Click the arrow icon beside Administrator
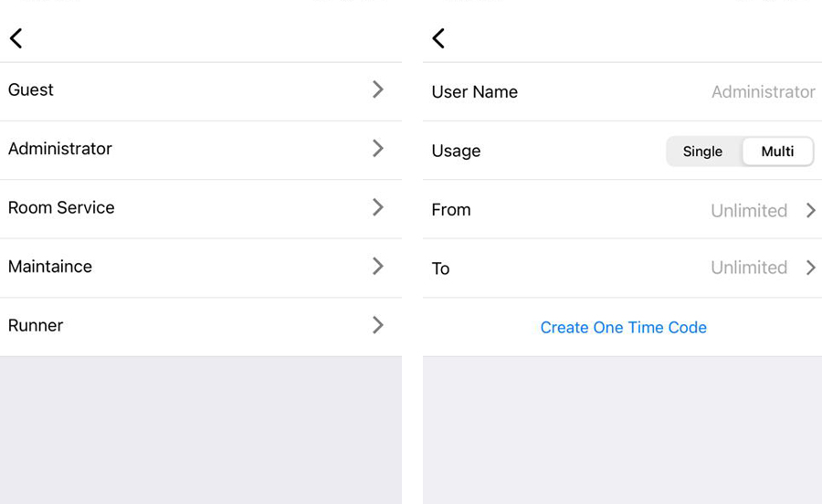The width and height of the screenshot is (822, 504). tap(377, 148)
